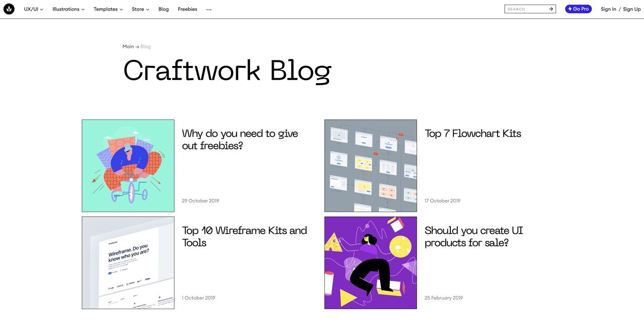Open the Freebies menu item

click(x=187, y=9)
